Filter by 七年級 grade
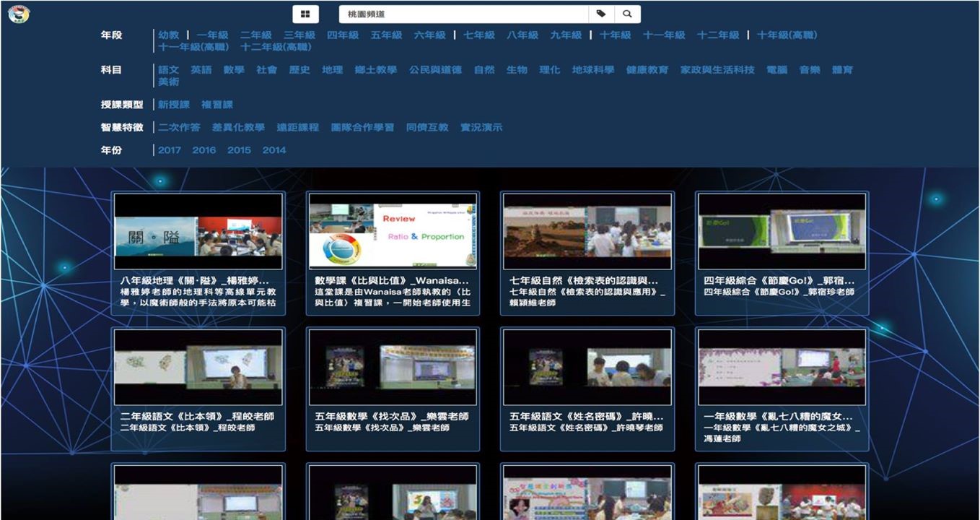This screenshot has width=980, height=520. click(479, 35)
